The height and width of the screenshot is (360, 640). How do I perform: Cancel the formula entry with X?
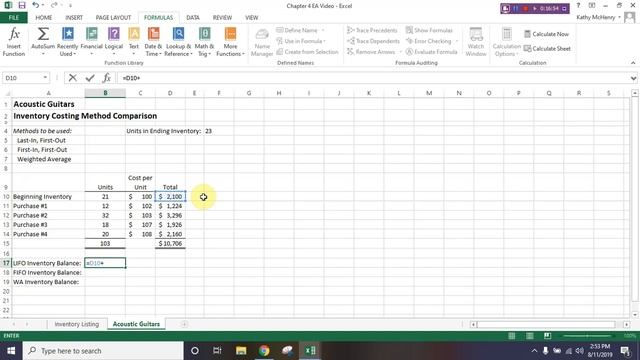point(73,78)
